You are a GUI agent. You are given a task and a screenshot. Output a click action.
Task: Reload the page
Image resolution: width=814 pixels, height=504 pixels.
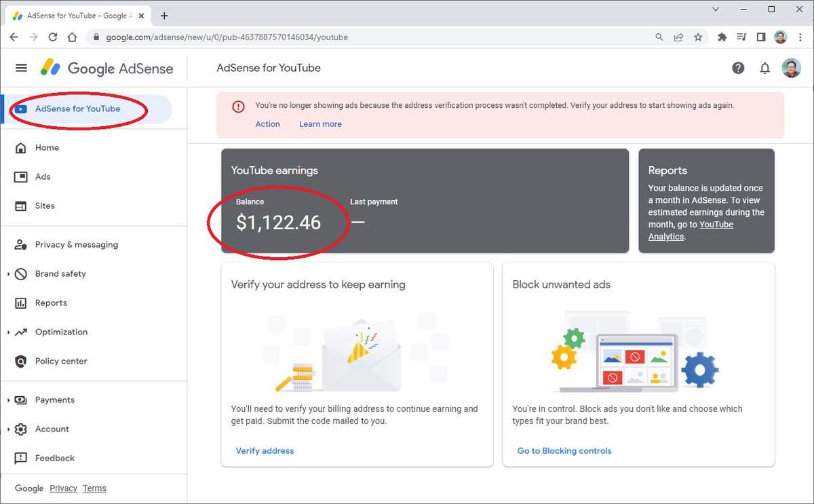(x=53, y=37)
